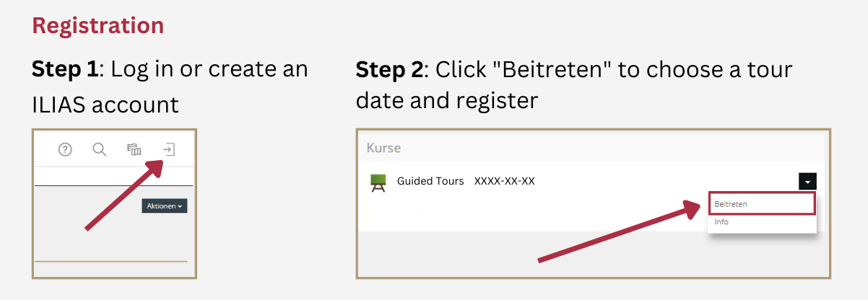Open the Guided Tours course title

[430, 182]
